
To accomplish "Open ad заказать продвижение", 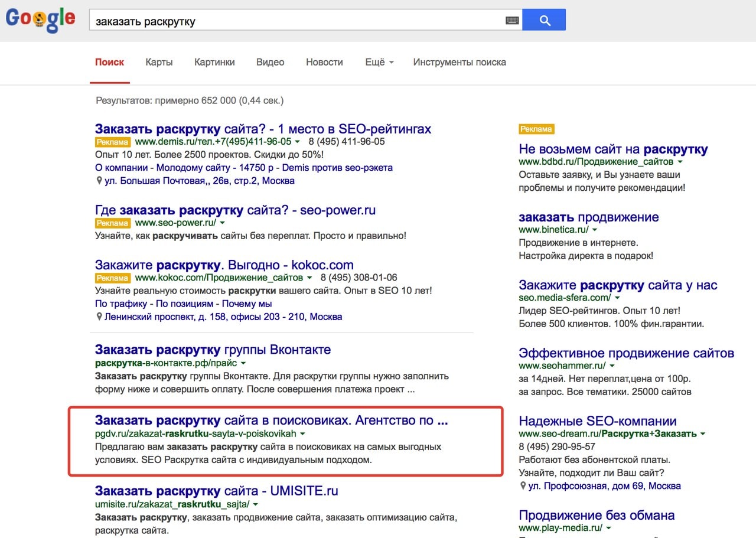I will coord(589,217).
